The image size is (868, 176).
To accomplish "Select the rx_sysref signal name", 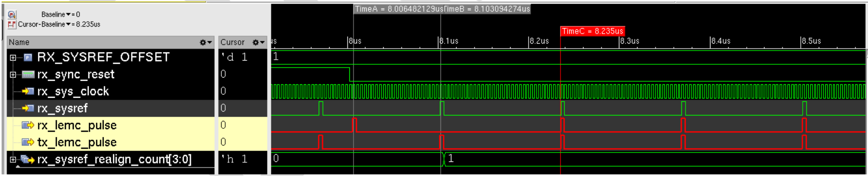I will pyautogui.click(x=62, y=109).
